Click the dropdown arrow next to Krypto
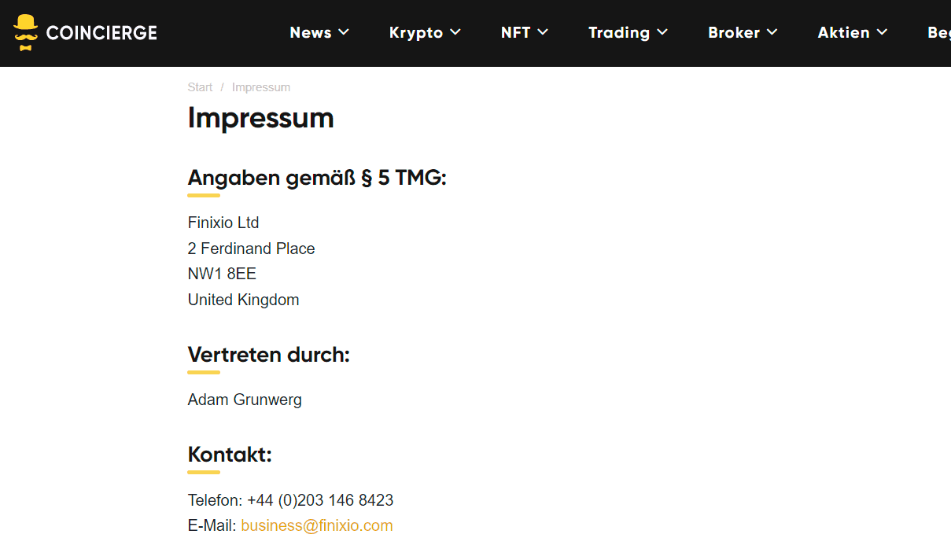The height and width of the screenshot is (560, 951). point(455,32)
